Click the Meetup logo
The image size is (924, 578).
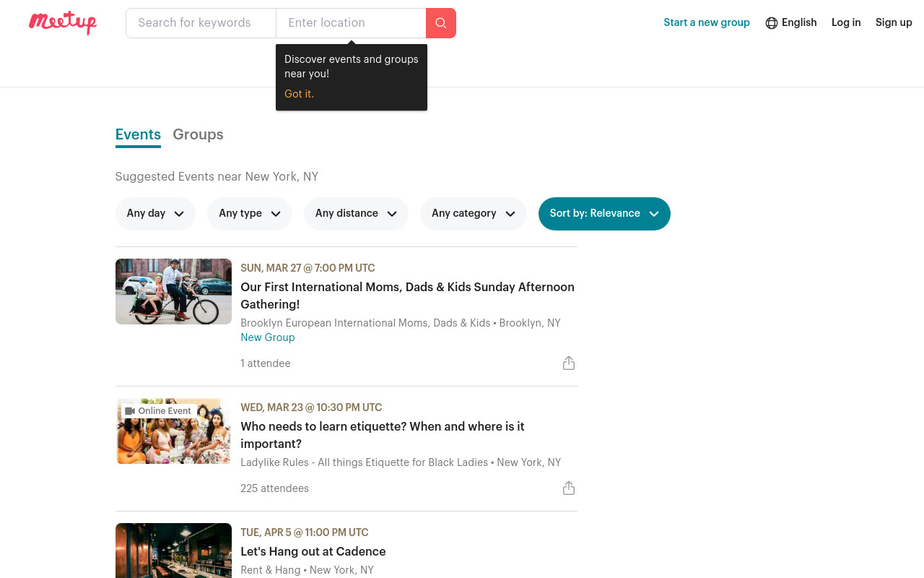click(x=63, y=23)
